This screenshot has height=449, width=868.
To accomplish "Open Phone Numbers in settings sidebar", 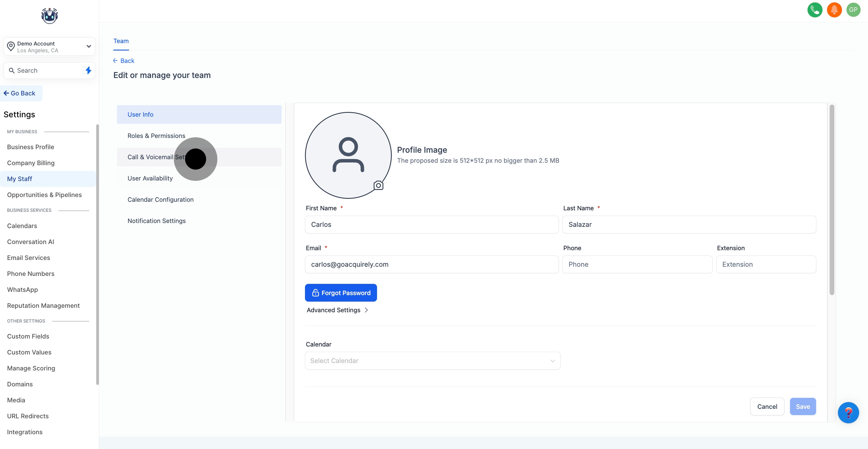I will tap(31, 274).
